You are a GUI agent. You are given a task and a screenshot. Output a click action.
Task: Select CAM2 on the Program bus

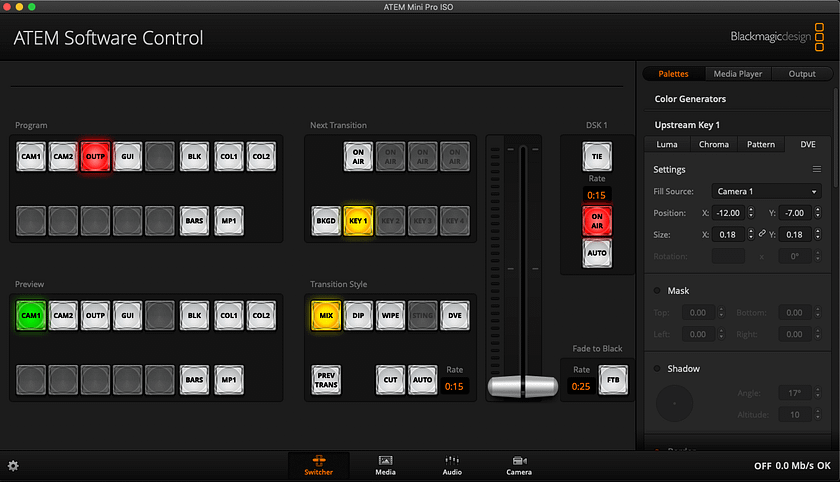pos(63,156)
